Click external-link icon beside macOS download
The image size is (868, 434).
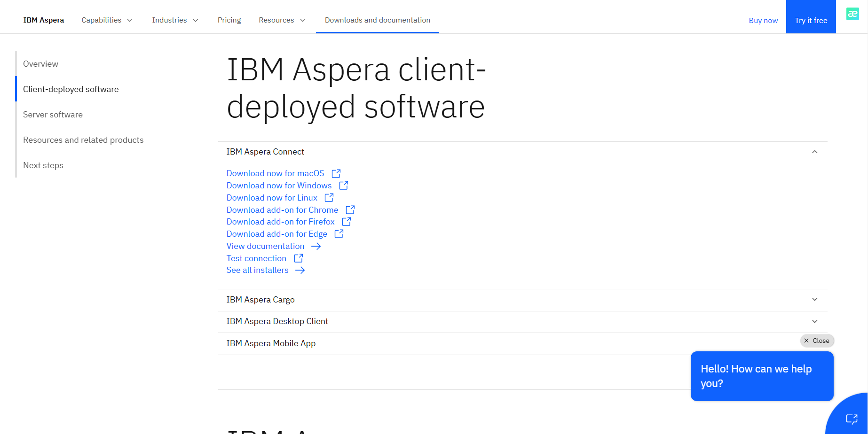tap(336, 173)
